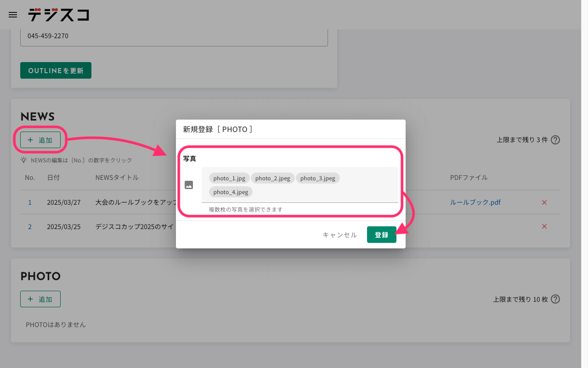588x368 pixels.
Task: Delete the 2025/03/27 news row
Action: (x=544, y=202)
